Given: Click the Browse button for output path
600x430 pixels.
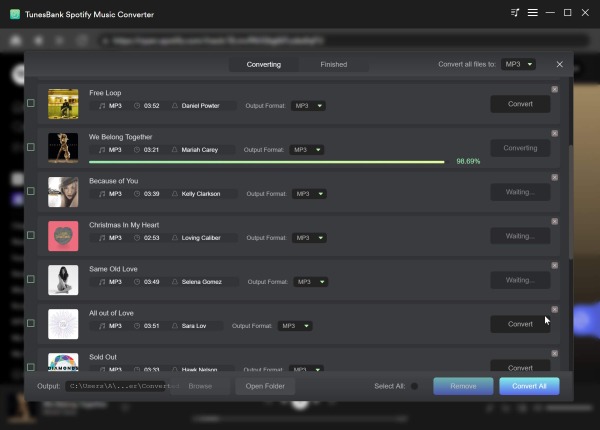Looking at the screenshot, I should click(x=200, y=386).
